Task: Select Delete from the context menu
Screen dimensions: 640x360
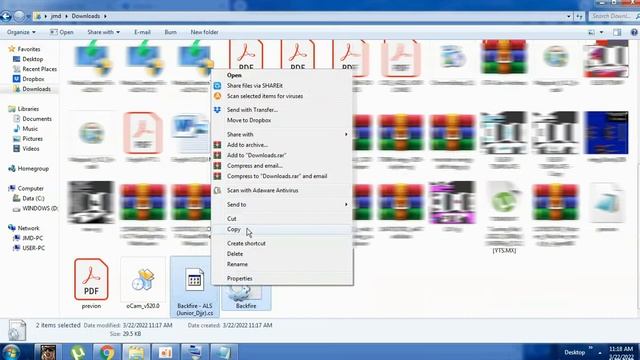Action: (x=282, y=254)
